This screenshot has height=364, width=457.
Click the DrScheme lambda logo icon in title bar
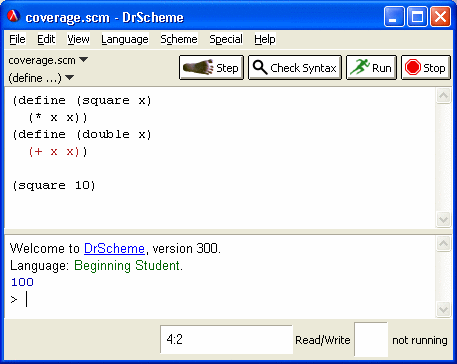click(x=14, y=17)
